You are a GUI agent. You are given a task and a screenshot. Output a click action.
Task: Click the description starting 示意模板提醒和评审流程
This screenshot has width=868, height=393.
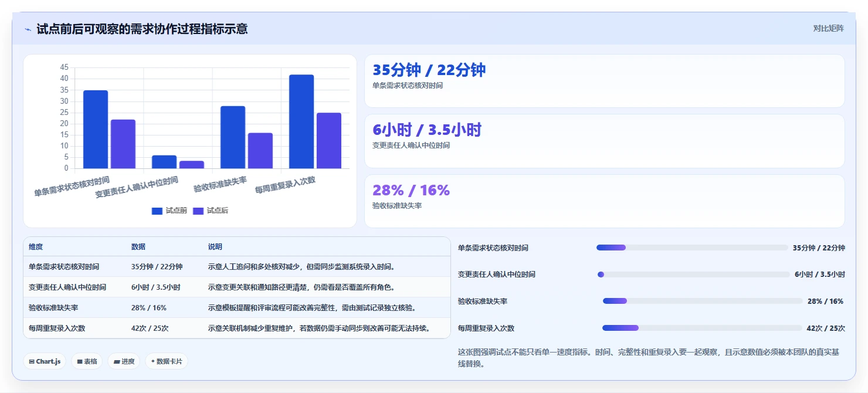314,308
